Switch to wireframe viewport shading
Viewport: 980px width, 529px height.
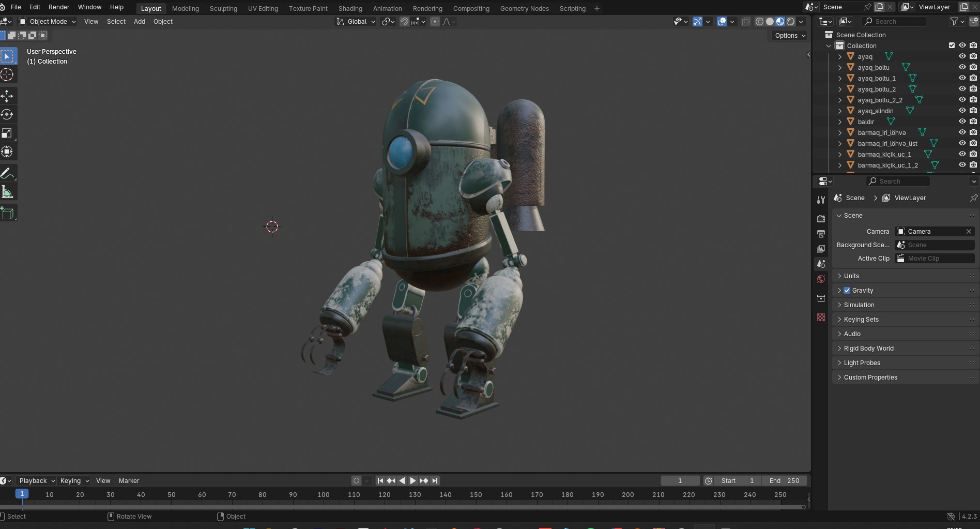759,21
